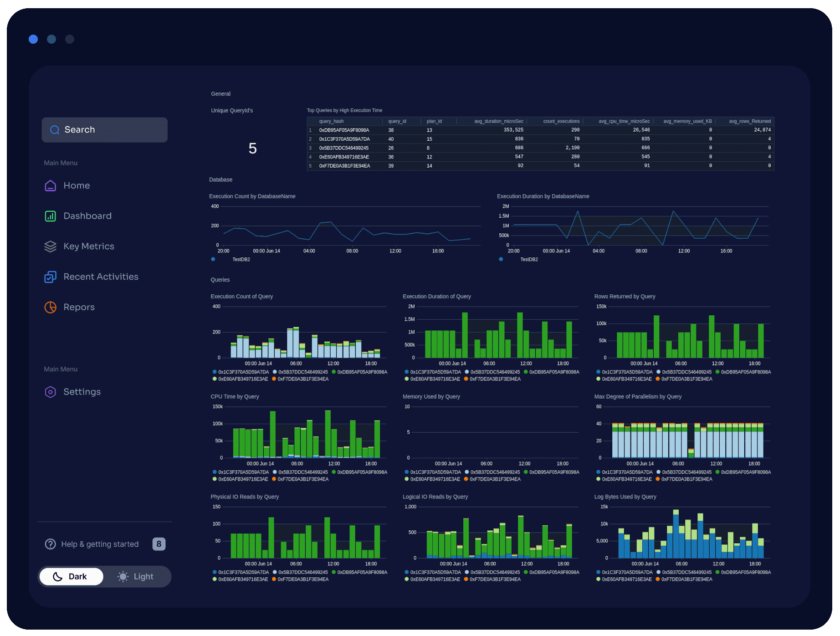Select query hash 0x5B37DDC546499245 table row
This screenshot has height=636, width=840.
point(541,148)
